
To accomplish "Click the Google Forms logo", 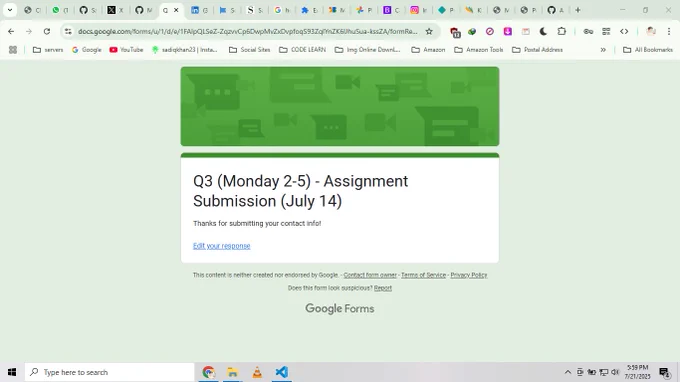I will (340, 309).
